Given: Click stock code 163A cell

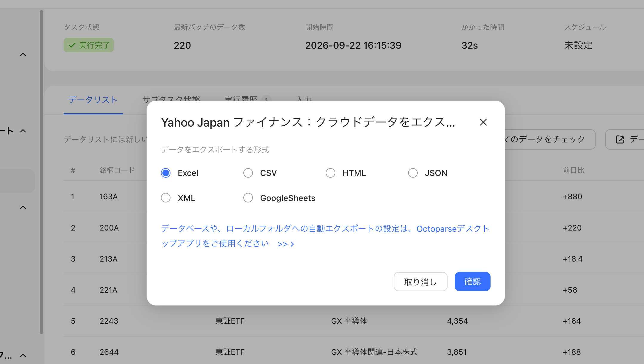Looking at the screenshot, I should pyautogui.click(x=109, y=196).
